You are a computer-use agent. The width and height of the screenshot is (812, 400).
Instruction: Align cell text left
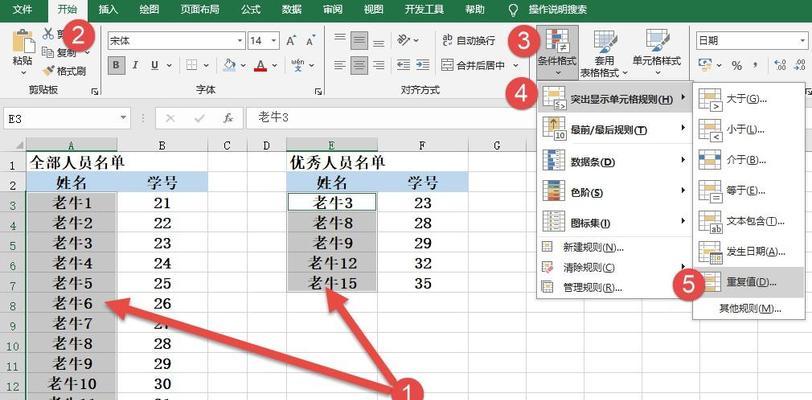pos(340,65)
